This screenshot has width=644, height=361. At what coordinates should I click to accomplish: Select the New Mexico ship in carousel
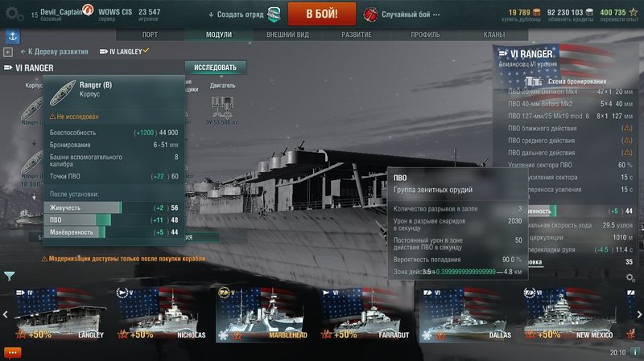(571, 314)
